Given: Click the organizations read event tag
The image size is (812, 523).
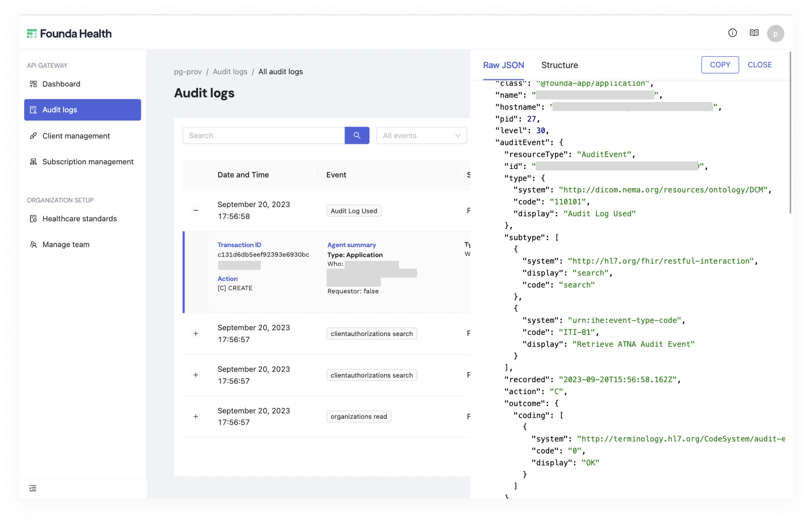Looking at the screenshot, I should (x=359, y=416).
